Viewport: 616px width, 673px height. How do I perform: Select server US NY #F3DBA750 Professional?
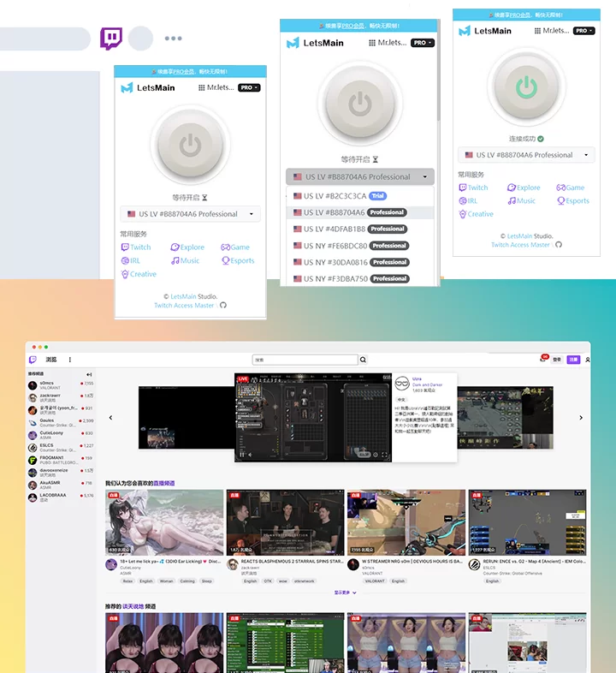360,278
